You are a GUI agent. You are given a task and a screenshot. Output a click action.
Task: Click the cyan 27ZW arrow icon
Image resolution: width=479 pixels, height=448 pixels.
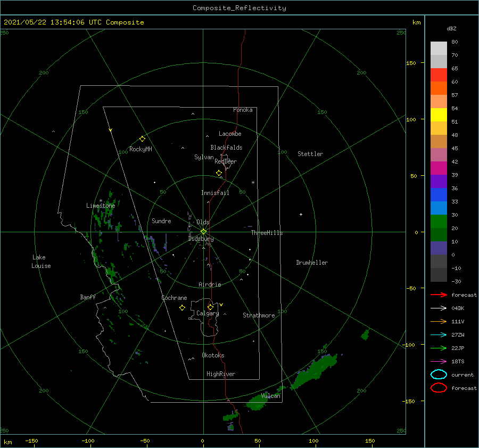439,335
